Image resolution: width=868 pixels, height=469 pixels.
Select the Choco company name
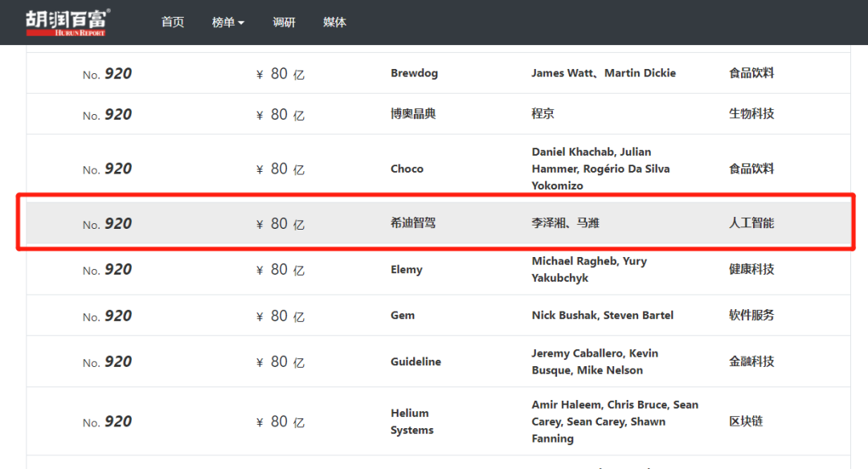point(407,169)
